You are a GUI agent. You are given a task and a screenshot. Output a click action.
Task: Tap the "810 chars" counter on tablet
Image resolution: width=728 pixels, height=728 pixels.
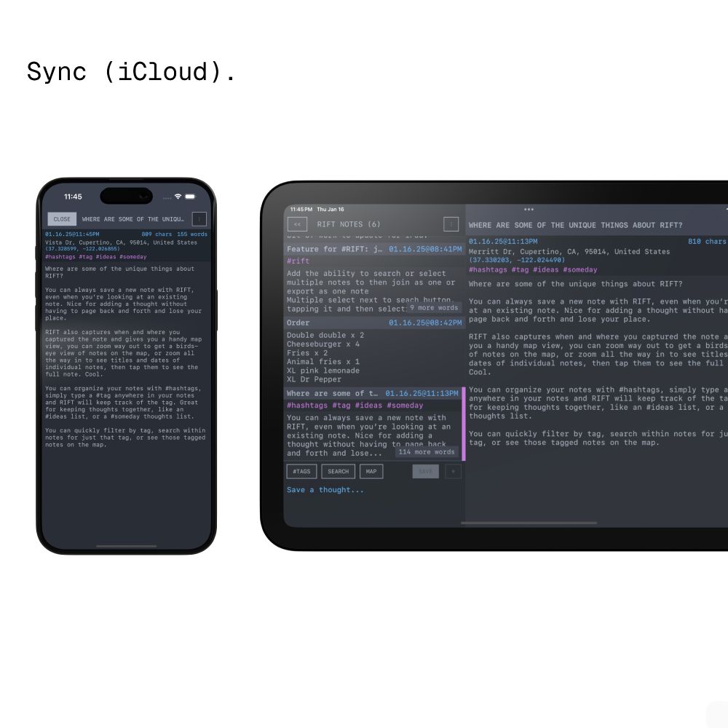tap(707, 242)
